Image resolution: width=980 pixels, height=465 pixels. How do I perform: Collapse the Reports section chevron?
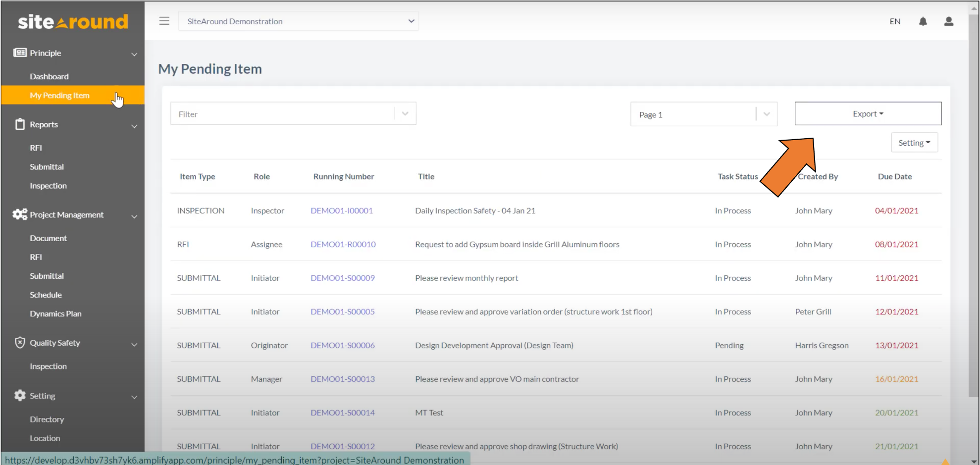134,126
